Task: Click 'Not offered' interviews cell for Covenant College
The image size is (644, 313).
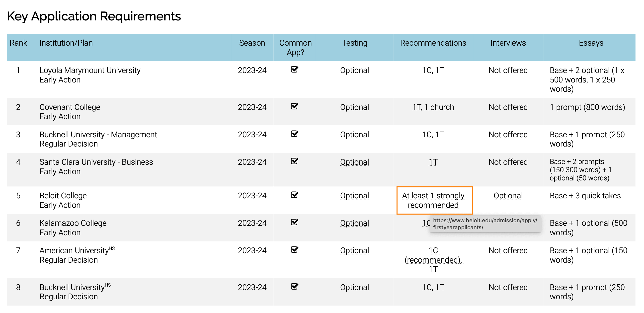Action: coord(508,107)
